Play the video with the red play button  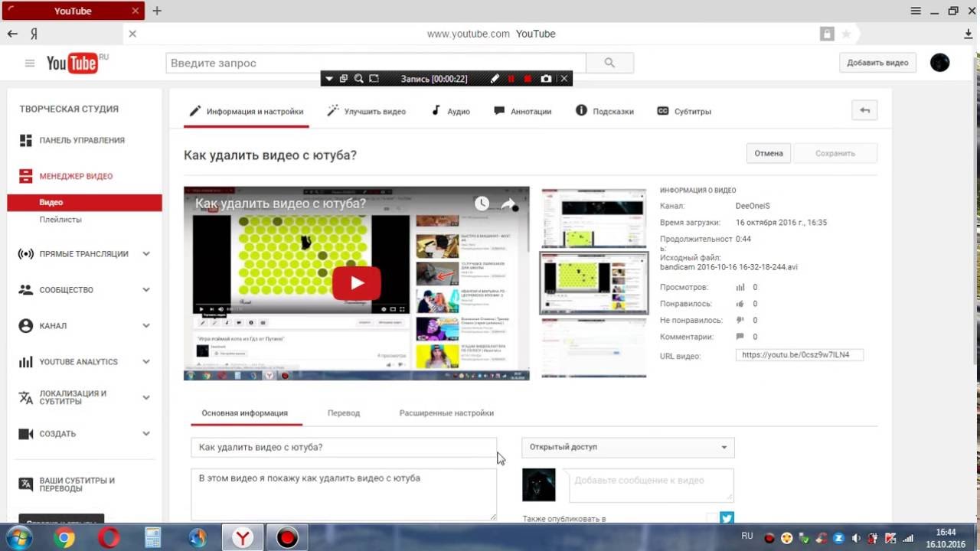357,283
